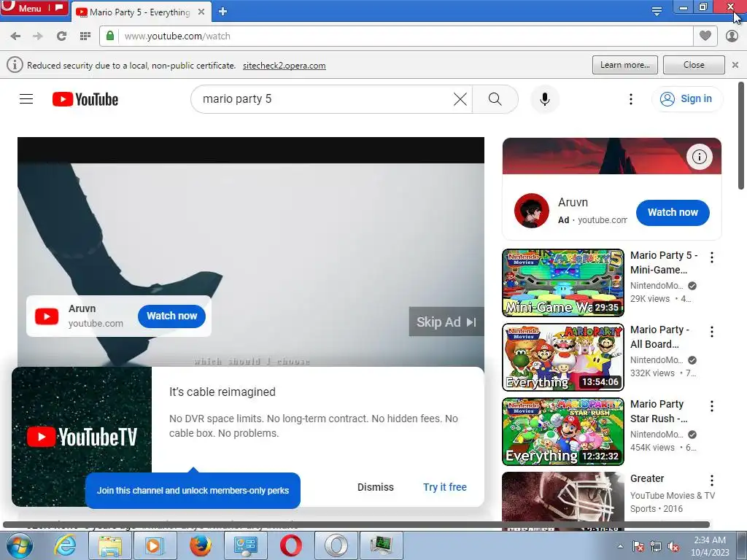Open options menu for Mario Party All Board
The height and width of the screenshot is (560, 747).
click(712, 332)
